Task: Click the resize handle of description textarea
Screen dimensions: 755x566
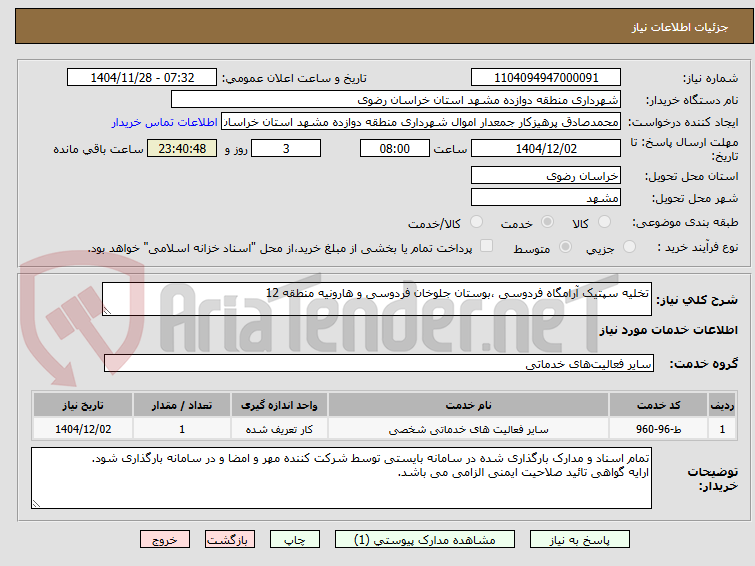Action: (107, 311)
